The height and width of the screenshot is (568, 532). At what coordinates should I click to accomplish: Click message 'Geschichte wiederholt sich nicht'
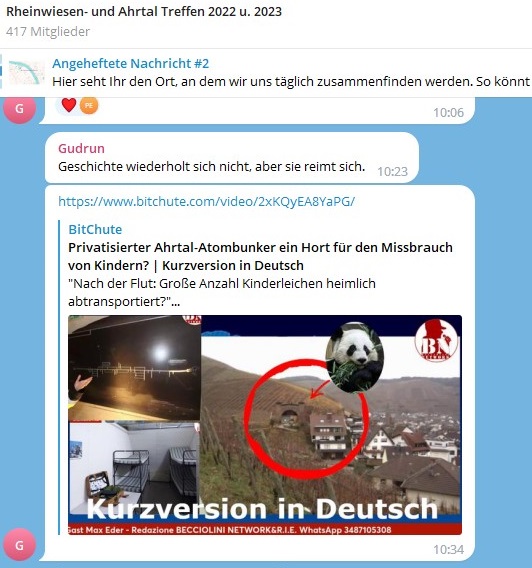pos(211,167)
